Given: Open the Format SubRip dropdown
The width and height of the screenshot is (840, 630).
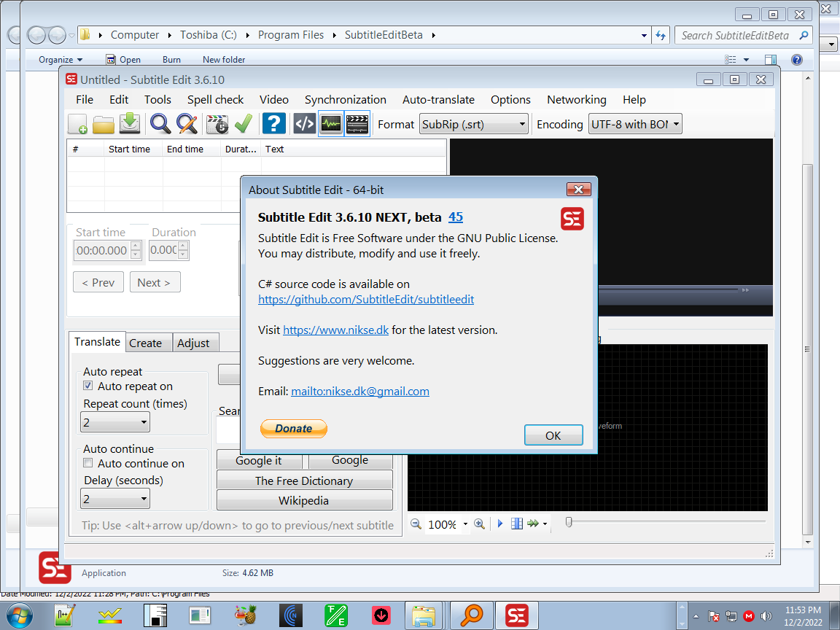Looking at the screenshot, I should coord(473,124).
